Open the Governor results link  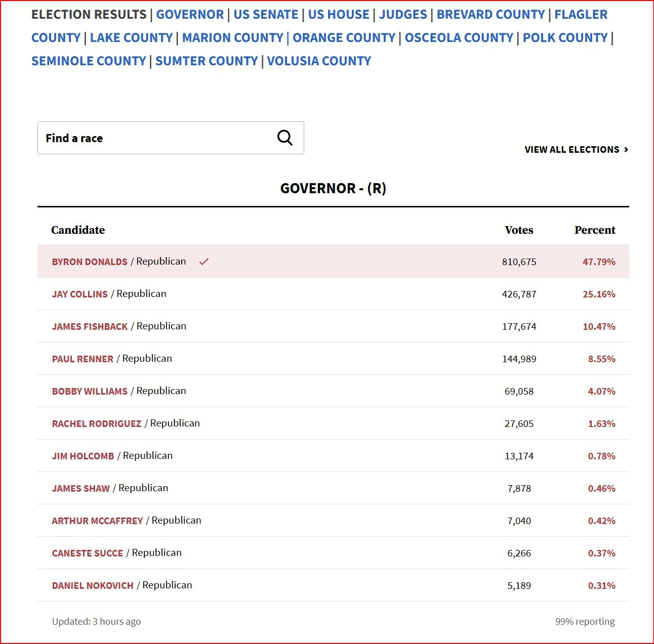(x=190, y=14)
